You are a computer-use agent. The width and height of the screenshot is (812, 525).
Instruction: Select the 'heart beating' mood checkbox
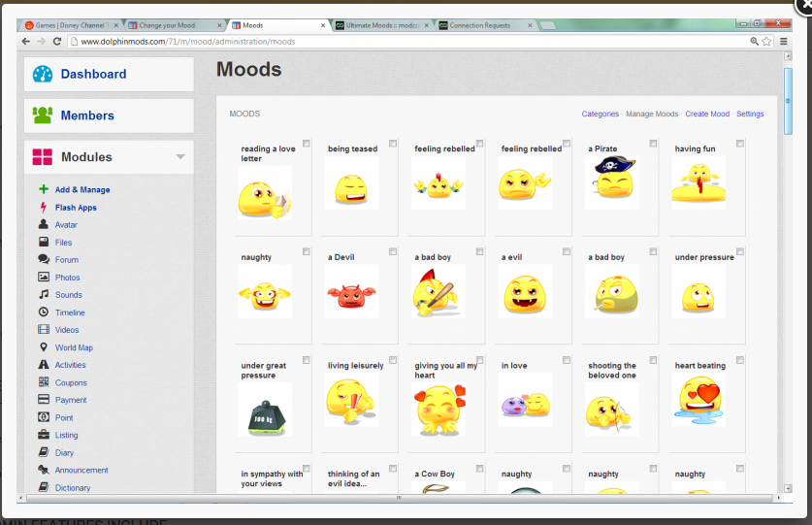point(740,360)
